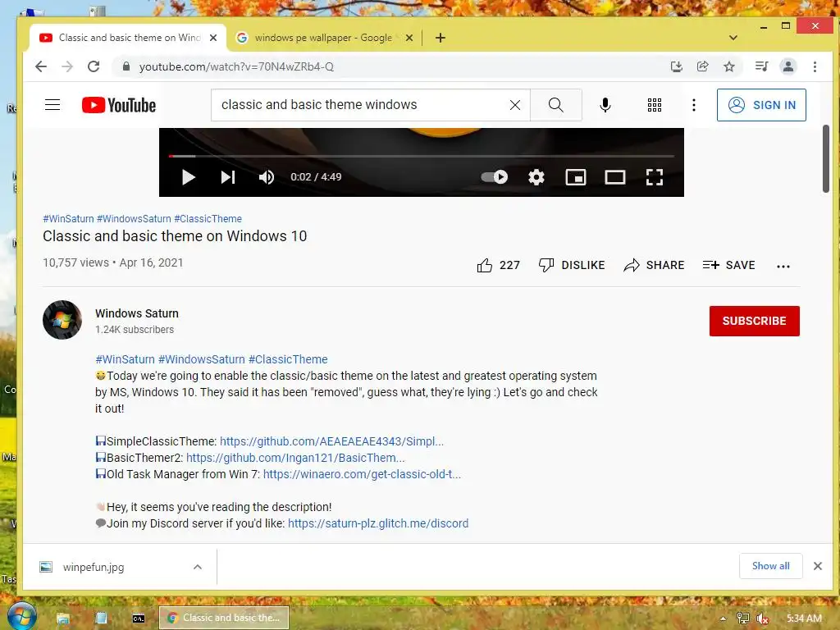Open media controls icon in toolbar
Viewport: 840px width, 630px height.
tap(761, 66)
